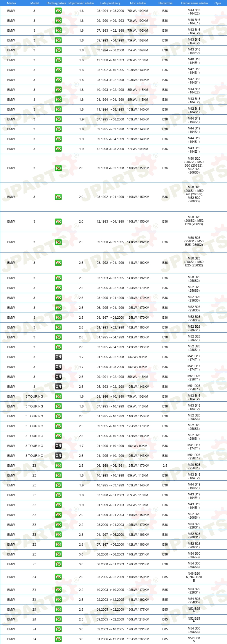This screenshot has width=227, height=644.
Task: Select the engine code M40 B16 (164E1)
Action: click(x=194, y=21)
